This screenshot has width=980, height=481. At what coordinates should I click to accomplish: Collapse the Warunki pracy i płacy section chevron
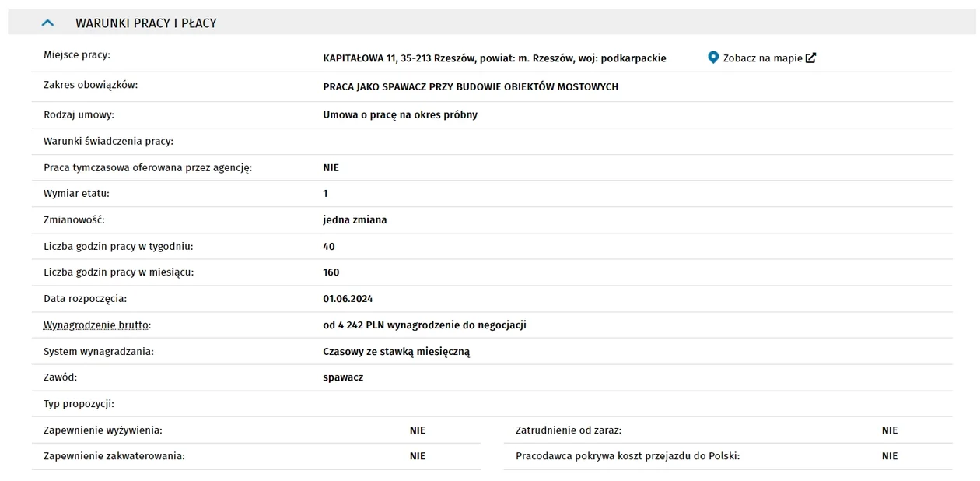click(47, 23)
